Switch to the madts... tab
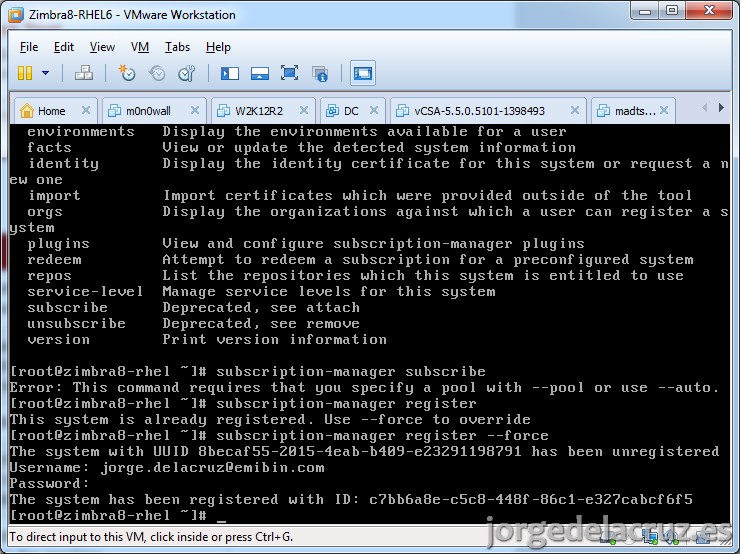Image resolution: width=740 pixels, height=554 pixels. click(x=635, y=111)
